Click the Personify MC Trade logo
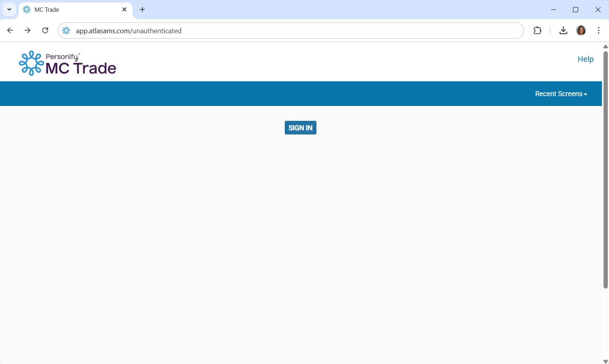The height and width of the screenshot is (364, 609). pyautogui.click(x=68, y=63)
